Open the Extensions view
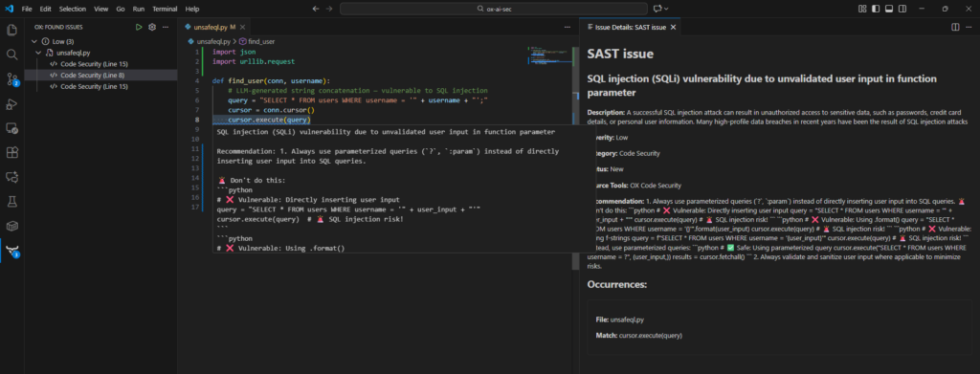The height and width of the screenshot is (374, 980). [x=11, y=152]
